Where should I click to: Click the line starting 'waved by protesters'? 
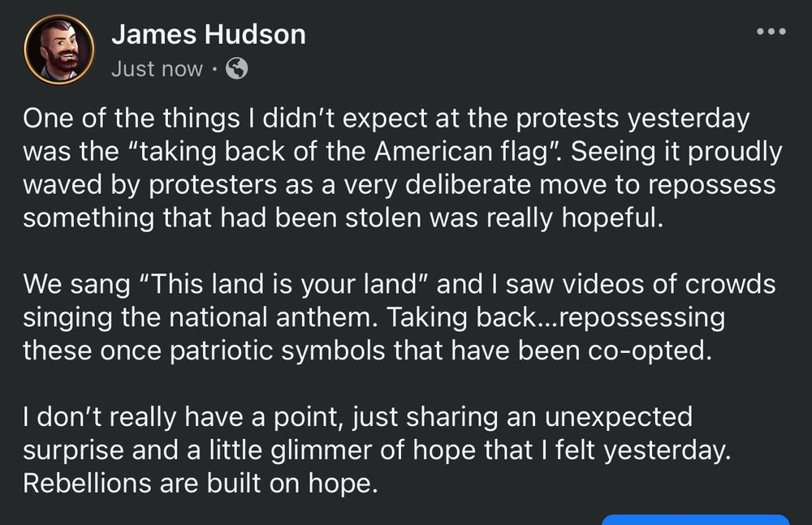tap(398, 185)
